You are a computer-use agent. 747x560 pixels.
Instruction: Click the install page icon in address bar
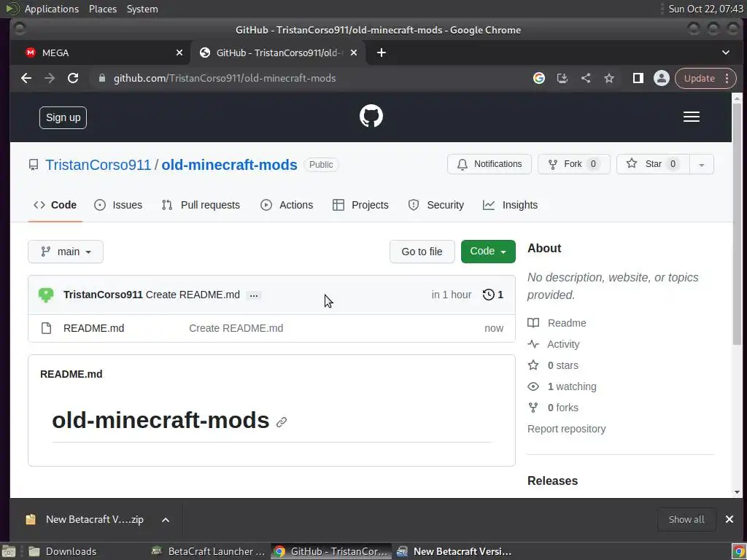click(562, 78)
